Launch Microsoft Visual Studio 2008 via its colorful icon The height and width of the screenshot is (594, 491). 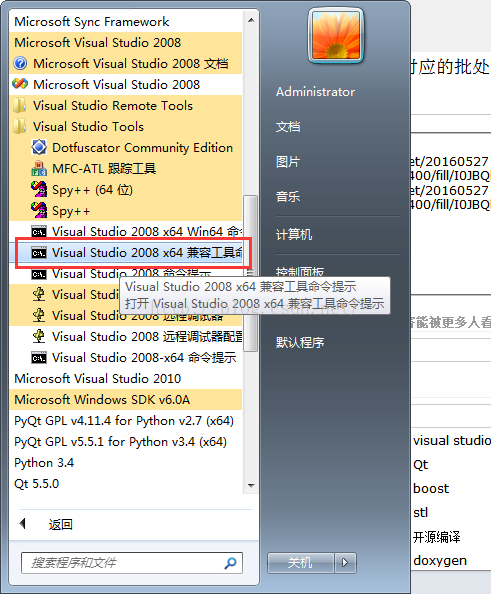pos(20,84)
